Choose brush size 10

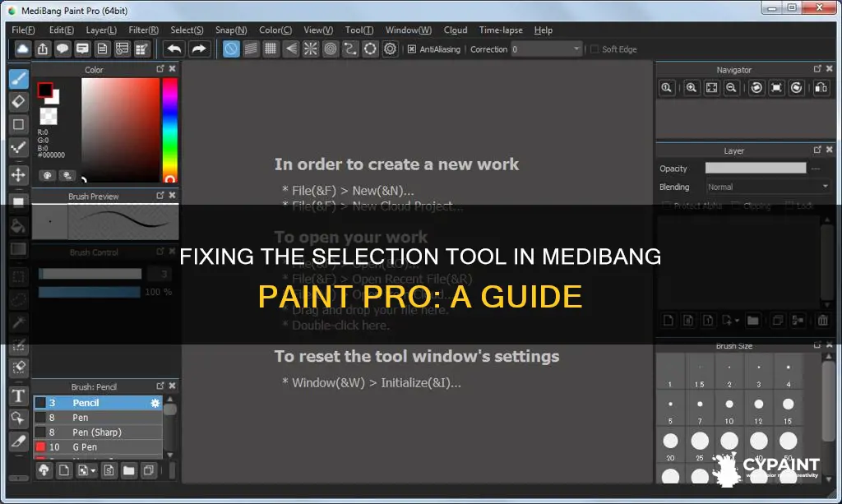[x=729, y=409]
